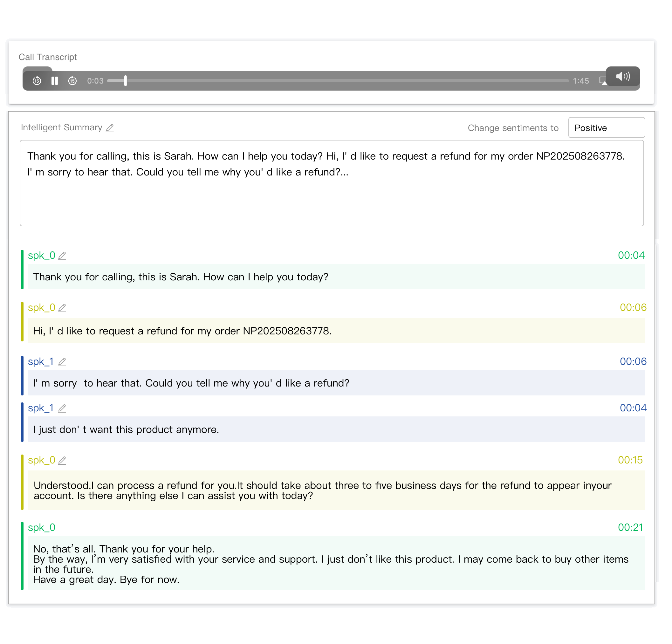672x644 pixels.
Task: Click the AirPlay icon in player
Action: pos(603,81)
